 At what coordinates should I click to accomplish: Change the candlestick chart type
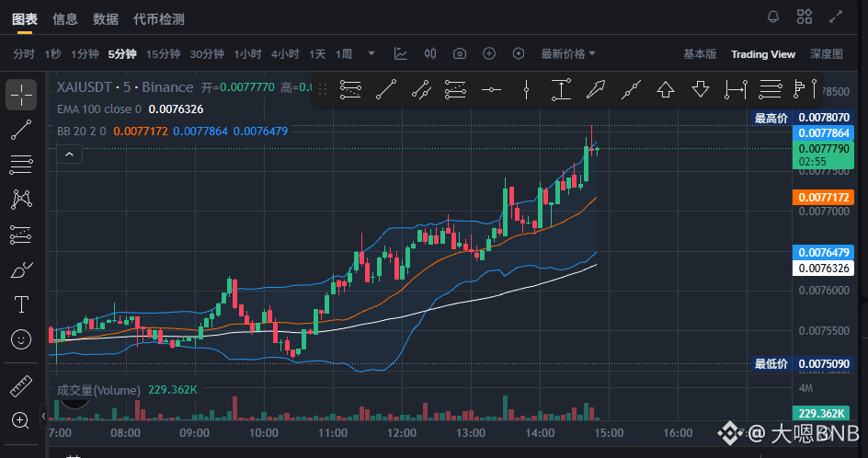430,53
